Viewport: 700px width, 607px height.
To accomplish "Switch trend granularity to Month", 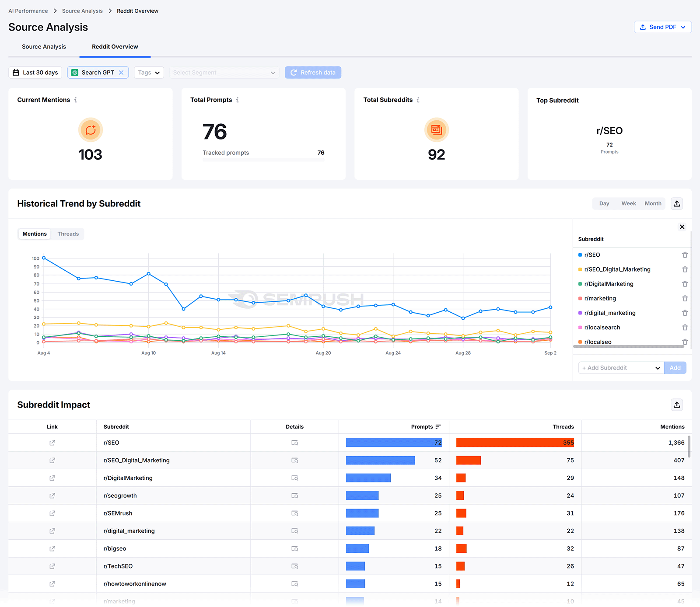I will [x=653, y=203].
